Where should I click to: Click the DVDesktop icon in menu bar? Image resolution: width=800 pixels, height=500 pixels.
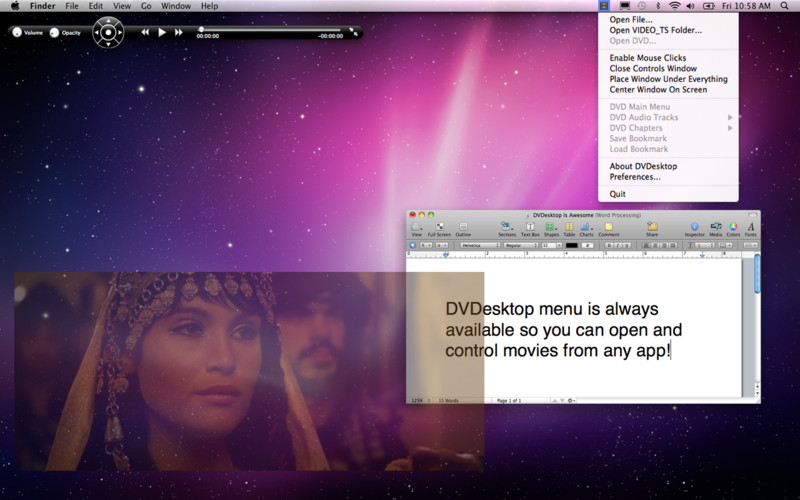click(x=604, y=6)
